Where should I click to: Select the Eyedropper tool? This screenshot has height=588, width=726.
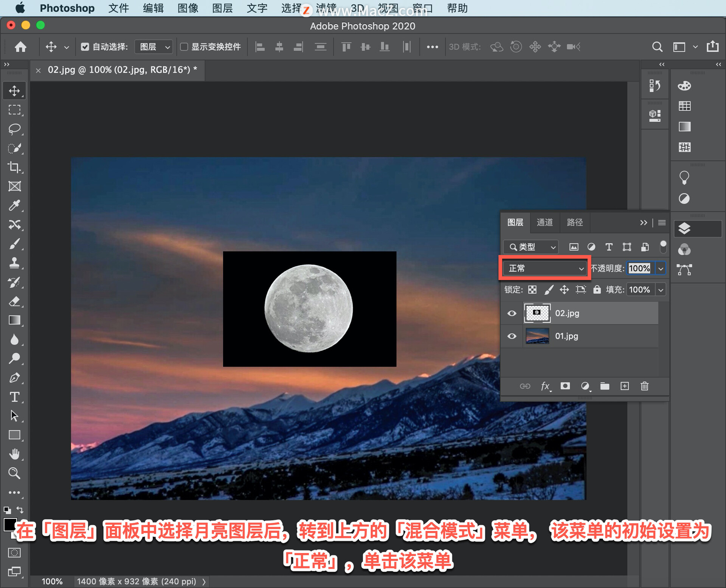14,206
